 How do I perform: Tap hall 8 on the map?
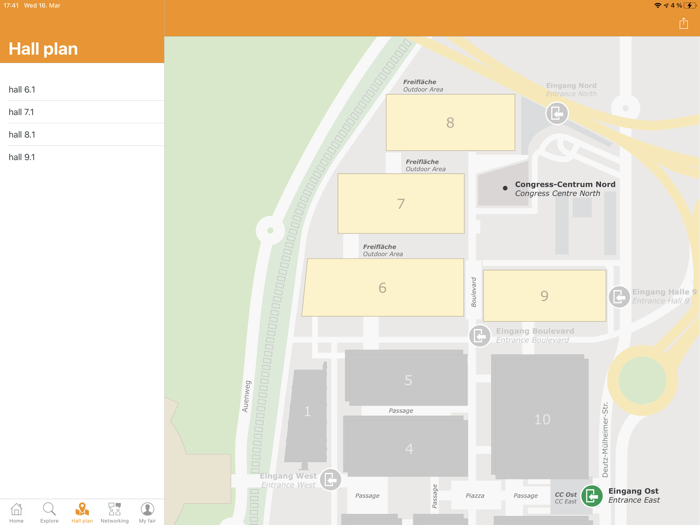coord(450,122)
